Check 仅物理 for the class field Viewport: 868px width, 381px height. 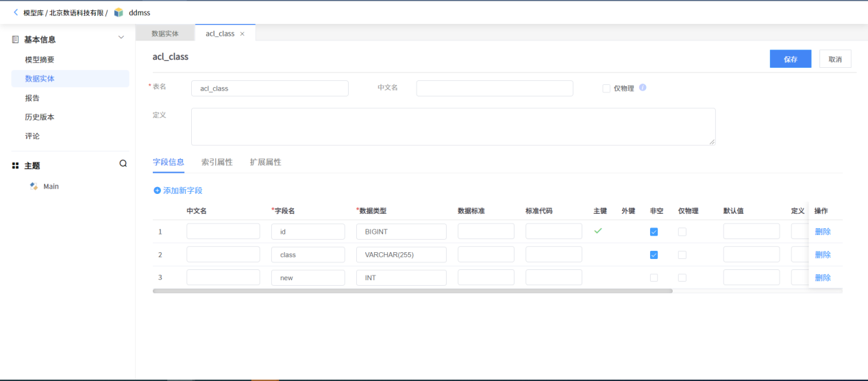point(682,255)
